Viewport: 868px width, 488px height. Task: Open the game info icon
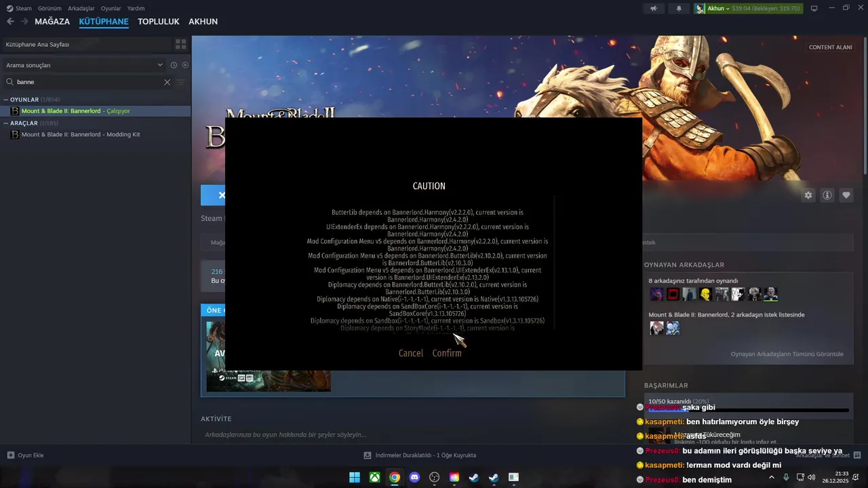827,195
